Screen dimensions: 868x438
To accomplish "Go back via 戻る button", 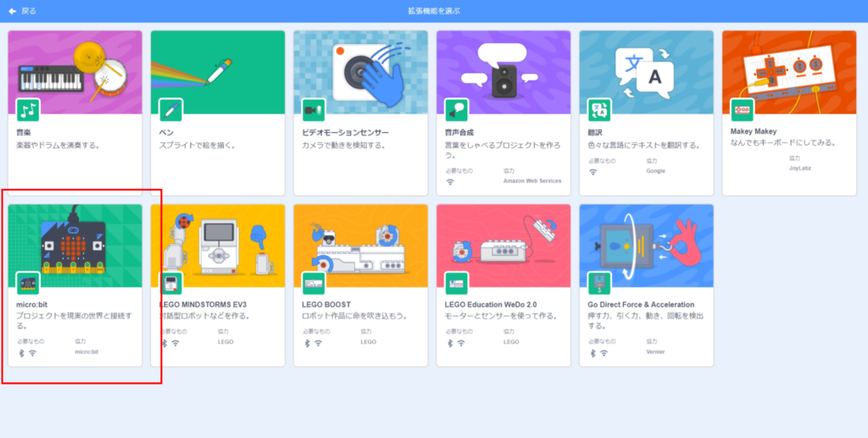I will [22, 11].
